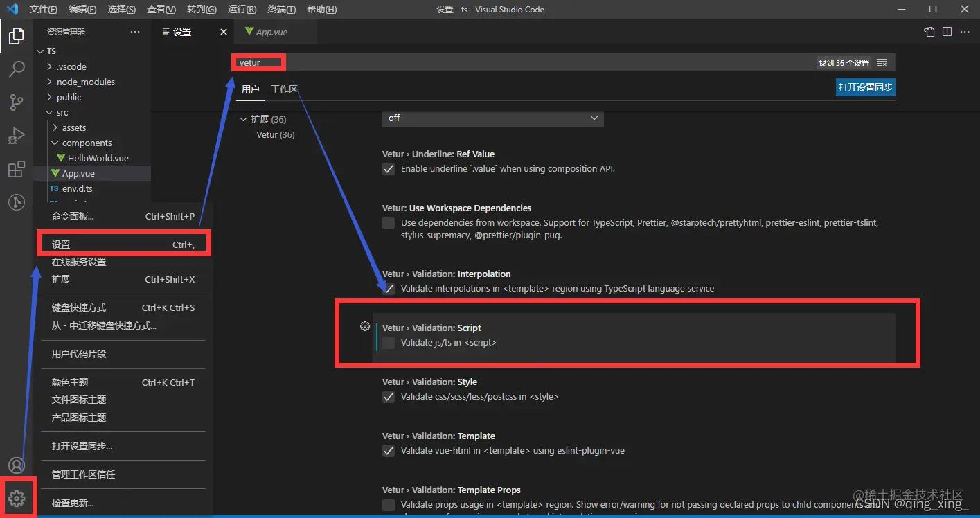Open the Run and Debug view
Screen dimensions: 980x518
point(17,136)
